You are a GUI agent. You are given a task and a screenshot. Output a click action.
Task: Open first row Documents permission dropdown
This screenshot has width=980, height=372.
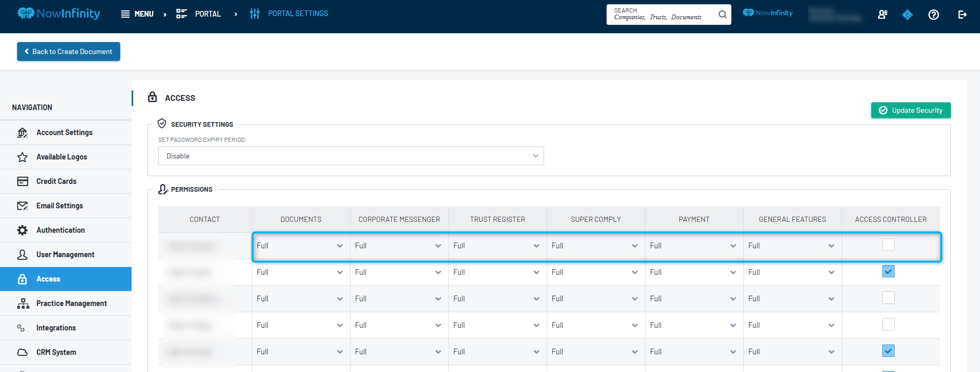coord(300,246)
